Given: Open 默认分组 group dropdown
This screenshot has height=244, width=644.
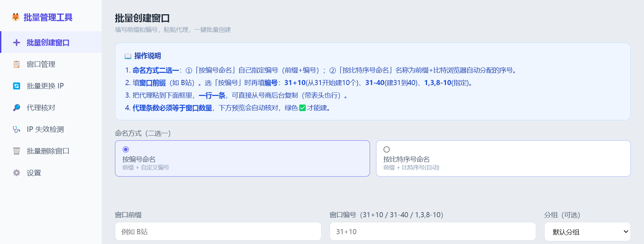Looking at the screenshot, I should [587, 232].
